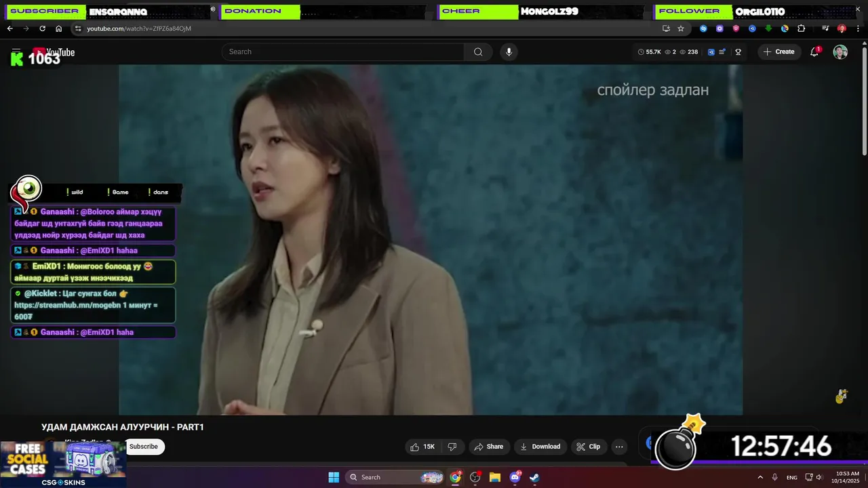Open YouTube notifications bell

pyautogui.click(x=814, y=52)
